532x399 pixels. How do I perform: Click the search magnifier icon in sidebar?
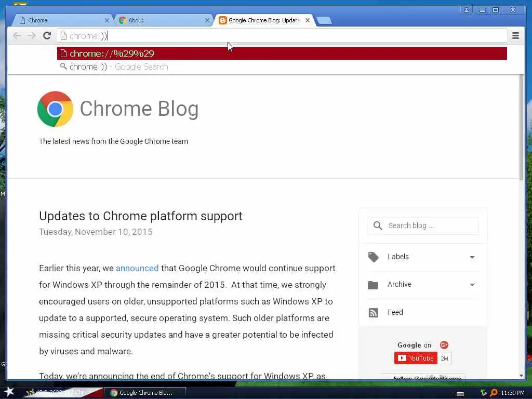[378, 225]
